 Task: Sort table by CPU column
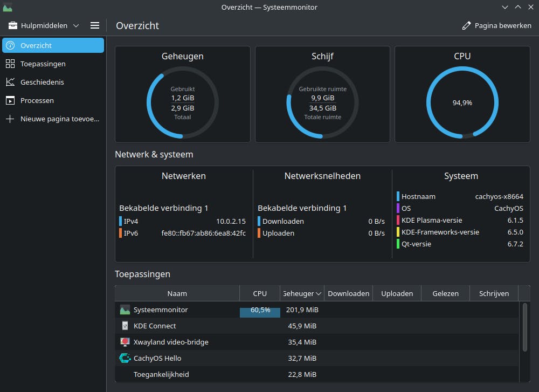(260, 293)
